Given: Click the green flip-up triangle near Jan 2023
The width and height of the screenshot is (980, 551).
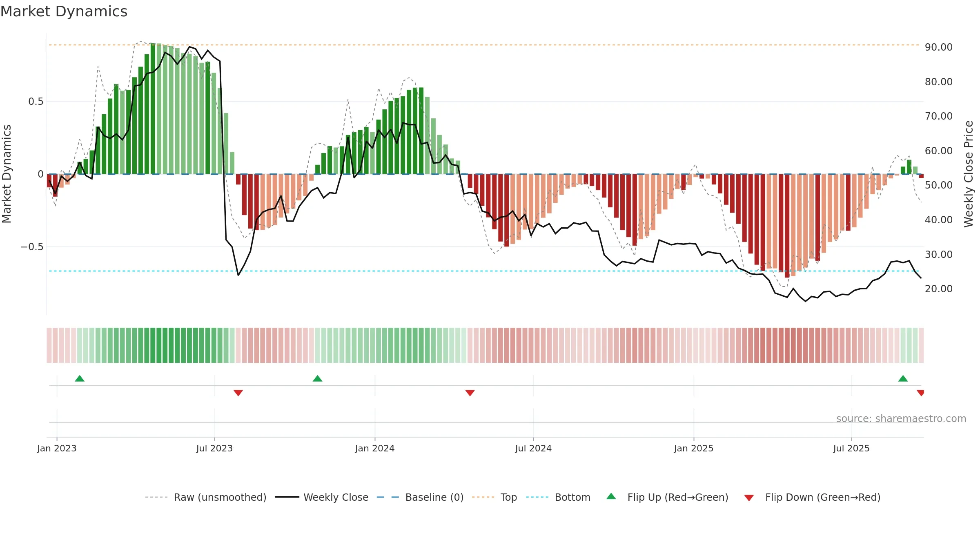Looking at the screenshot, I should 80,379.
